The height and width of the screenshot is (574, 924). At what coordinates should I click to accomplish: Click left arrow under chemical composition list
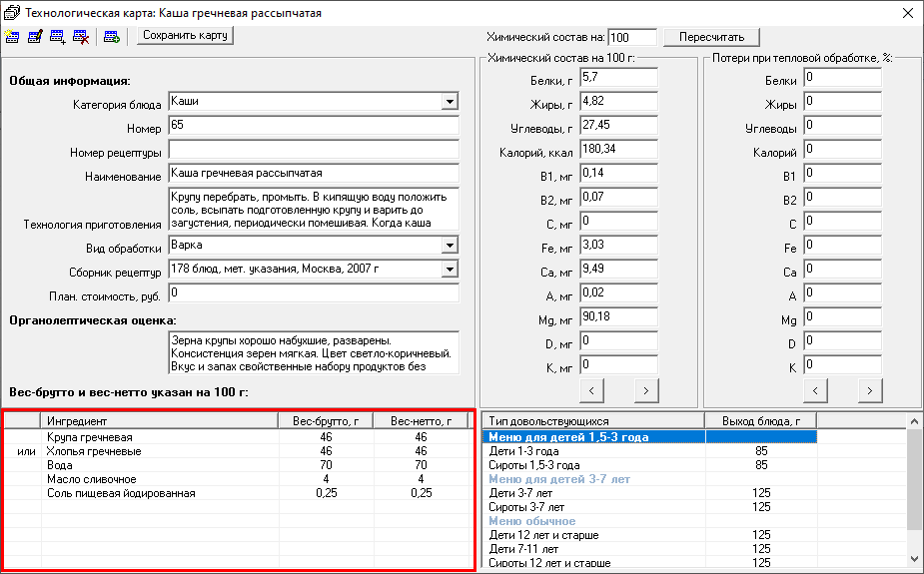[591, 389]
